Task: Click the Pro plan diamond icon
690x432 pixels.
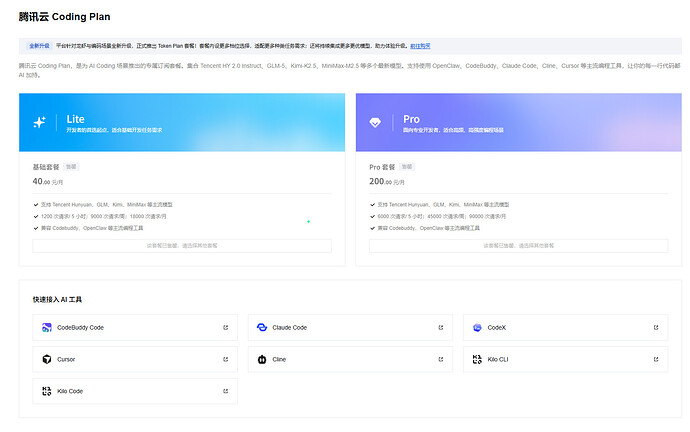Action: pos(375,123)
